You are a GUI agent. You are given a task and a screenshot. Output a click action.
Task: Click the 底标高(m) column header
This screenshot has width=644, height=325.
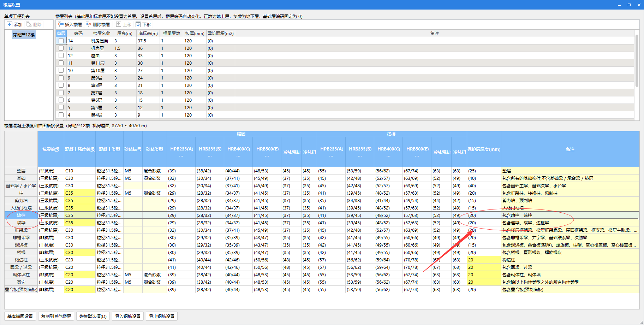pyautogui.click(x=148, y=33)
